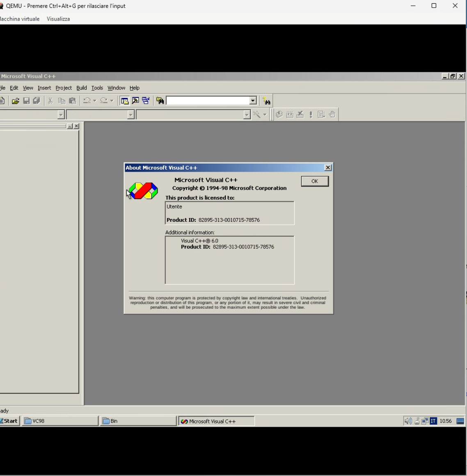The image size is (467, 476).
Task: Click the Save All icon
Action: pos(37,101)
